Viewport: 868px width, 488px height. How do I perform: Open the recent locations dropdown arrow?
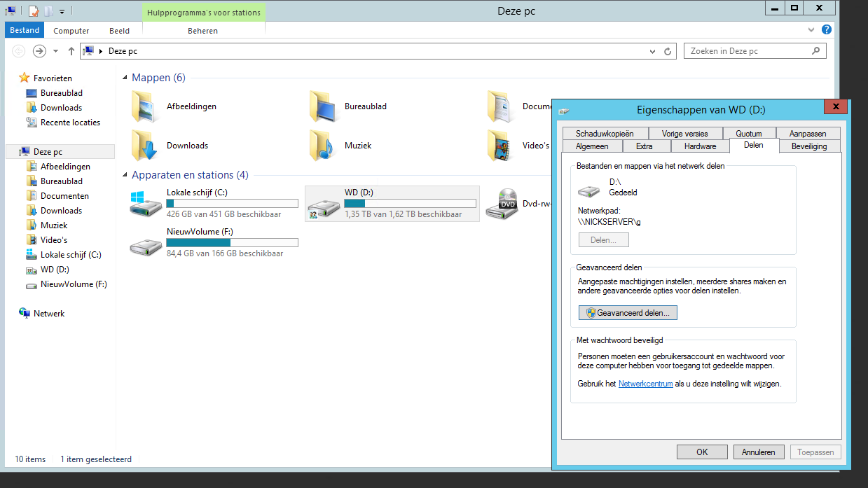point(56,51)
